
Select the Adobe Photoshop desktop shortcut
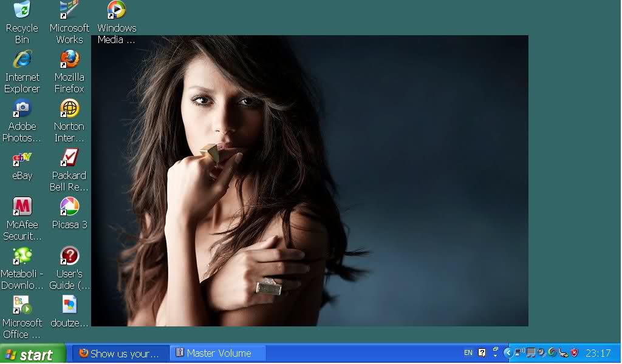point(22,109)
